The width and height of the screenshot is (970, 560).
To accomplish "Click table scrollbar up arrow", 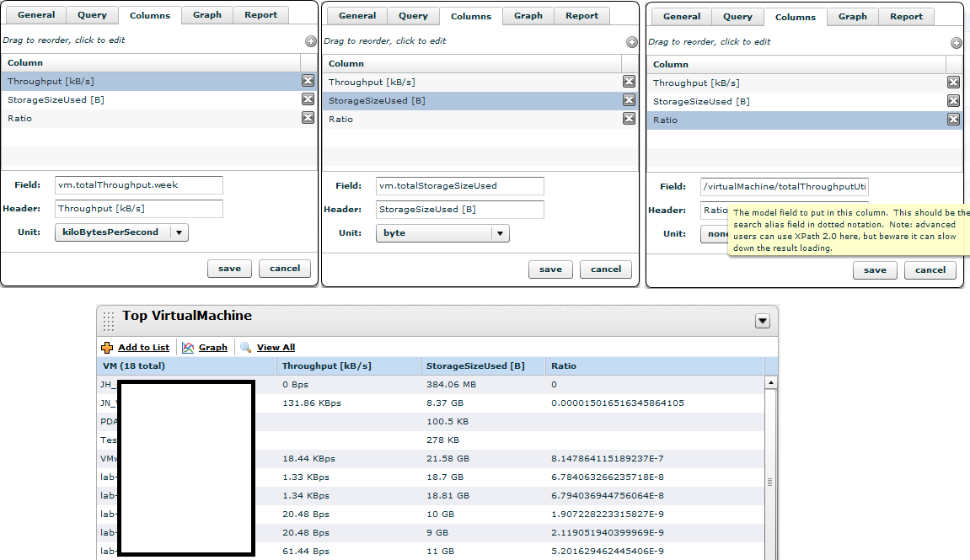I will click(771, 382).
